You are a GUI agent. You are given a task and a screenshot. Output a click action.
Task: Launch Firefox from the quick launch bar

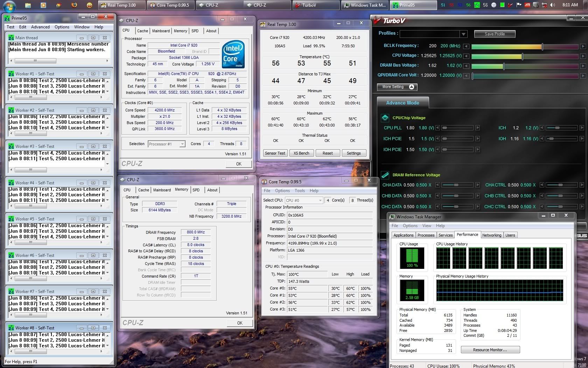(x=74, y=5)
